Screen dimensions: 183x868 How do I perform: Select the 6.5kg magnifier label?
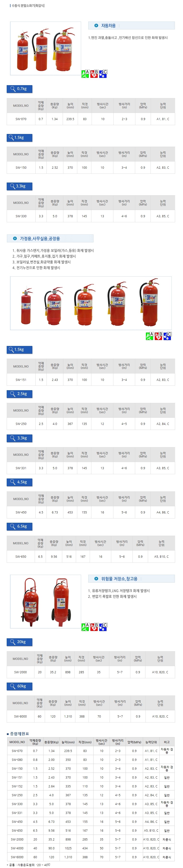(x=20, y=526)
